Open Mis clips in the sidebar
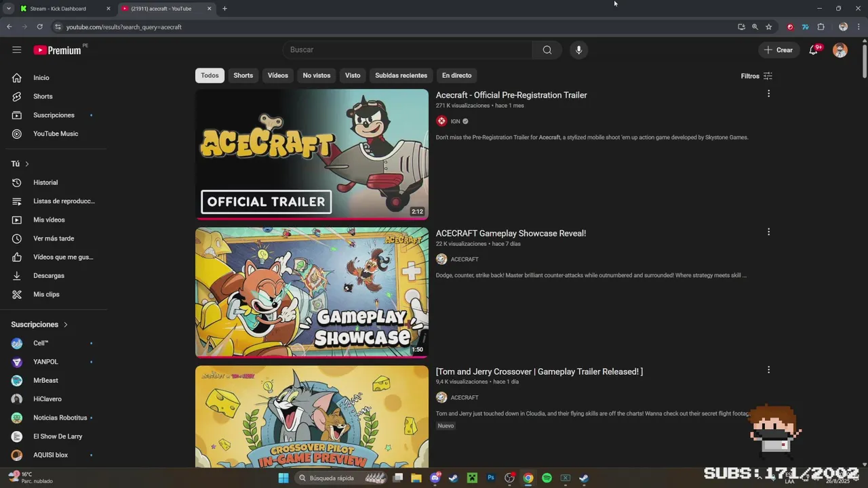868x488 pixels. point(53,294)
